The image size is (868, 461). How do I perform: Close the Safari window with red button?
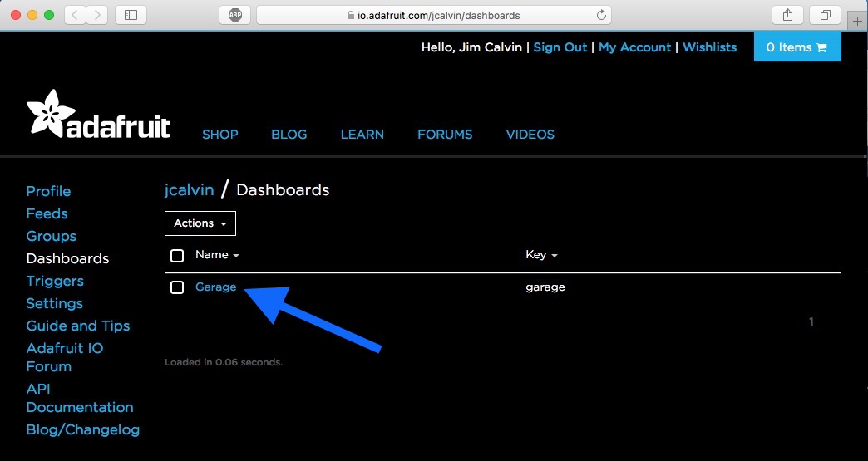[16, 15]
